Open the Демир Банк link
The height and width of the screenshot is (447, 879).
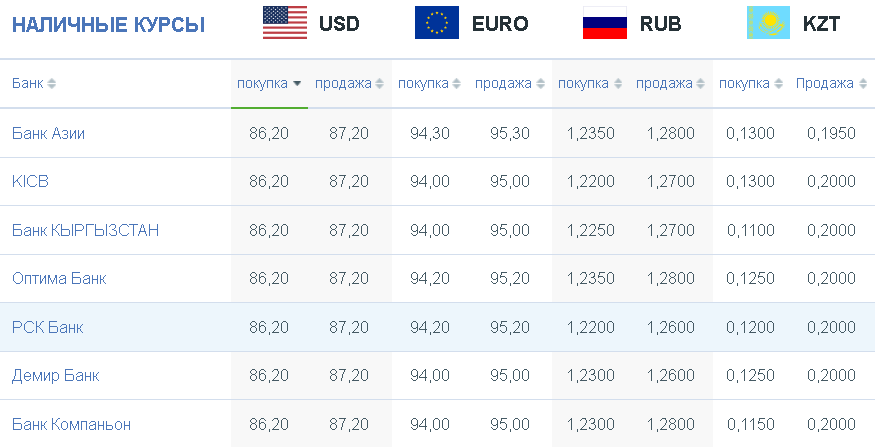point(55,376)
